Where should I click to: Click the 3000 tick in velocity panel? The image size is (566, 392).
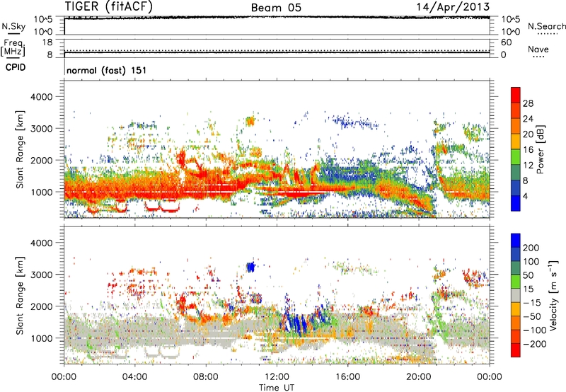click(42, 275)
